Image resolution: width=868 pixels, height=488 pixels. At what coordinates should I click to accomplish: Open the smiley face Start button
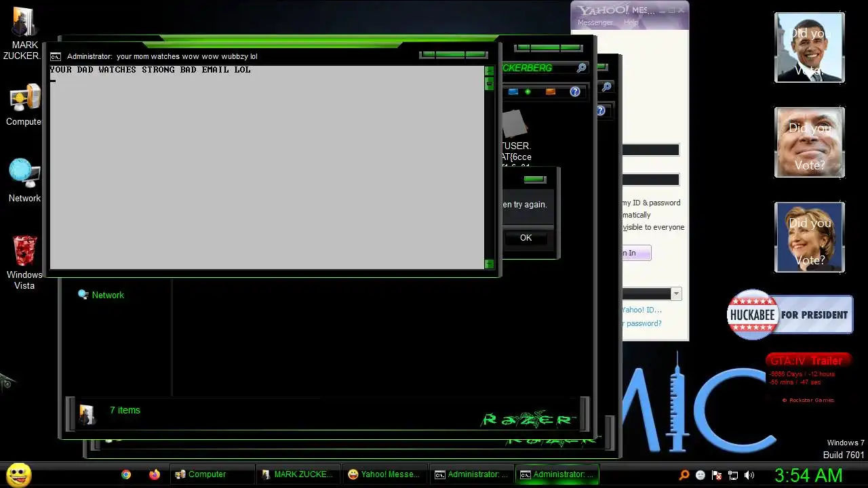click(x=19, y=474)
